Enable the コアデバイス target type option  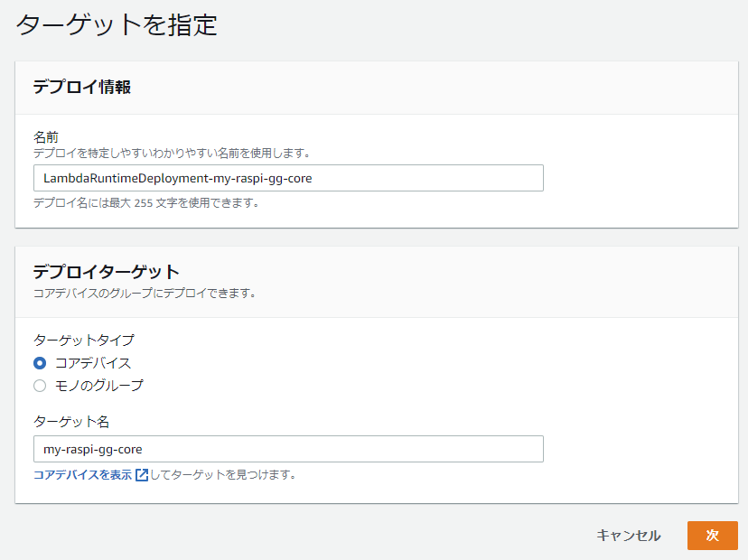(x=37, y=362)
